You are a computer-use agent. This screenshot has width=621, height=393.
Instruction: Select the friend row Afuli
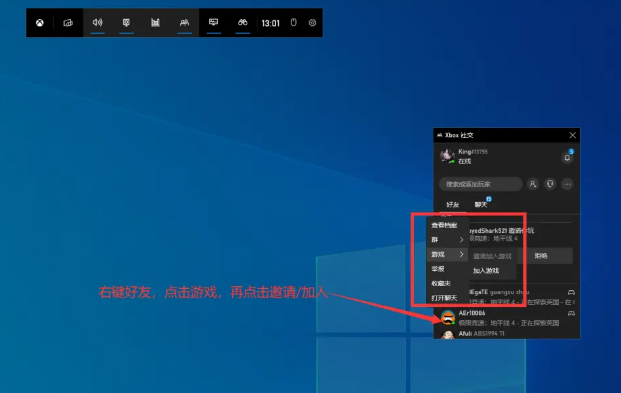(507, 334)
